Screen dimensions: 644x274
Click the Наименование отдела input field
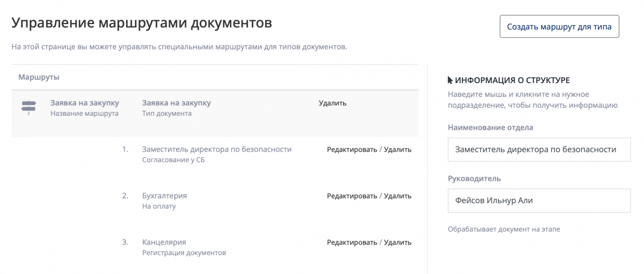coord(539,150)
